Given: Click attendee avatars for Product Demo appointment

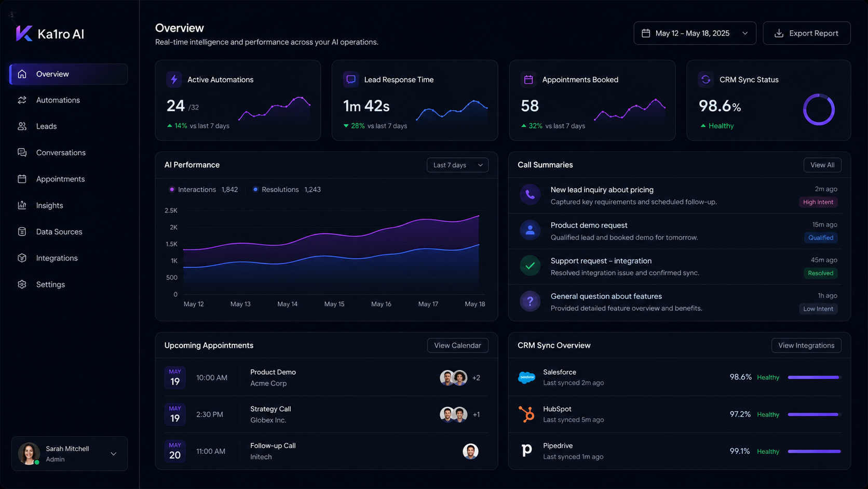Looking at the screenshot, I should [453, 378].
